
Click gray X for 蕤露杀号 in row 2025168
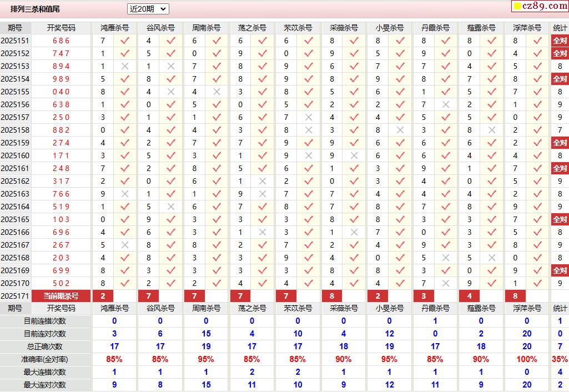coord(492,258)
